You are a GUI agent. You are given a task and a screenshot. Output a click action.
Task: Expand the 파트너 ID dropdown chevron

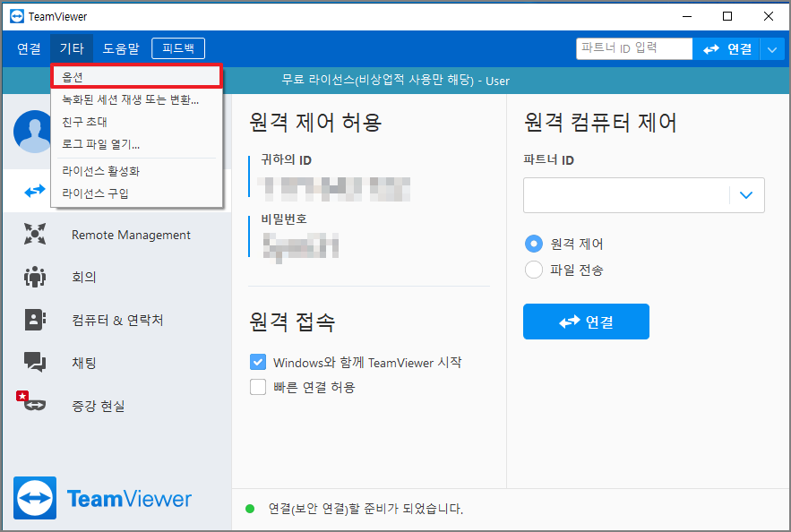coord(746,195)
